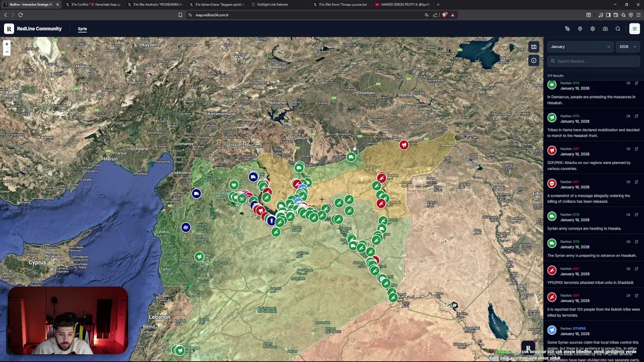644x362 pixels.
Task: Go back in browser history
Action: [6, 15]
